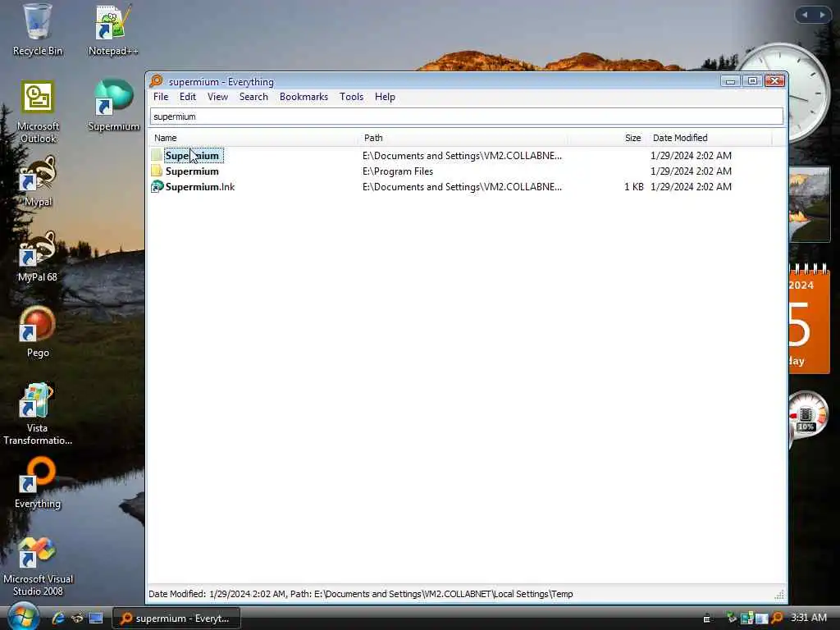Open the MyPal 68 desktop shortcut
This screenshot has height=630, width=840.
coord(38,257)
